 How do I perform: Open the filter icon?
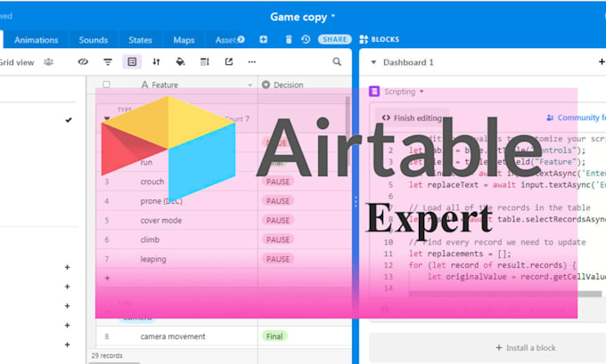pyautogui.click(x=108, y=61)
